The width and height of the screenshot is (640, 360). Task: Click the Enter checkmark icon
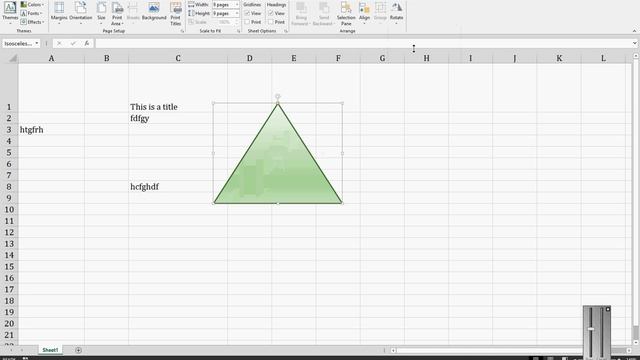click(x=73, y=43)
